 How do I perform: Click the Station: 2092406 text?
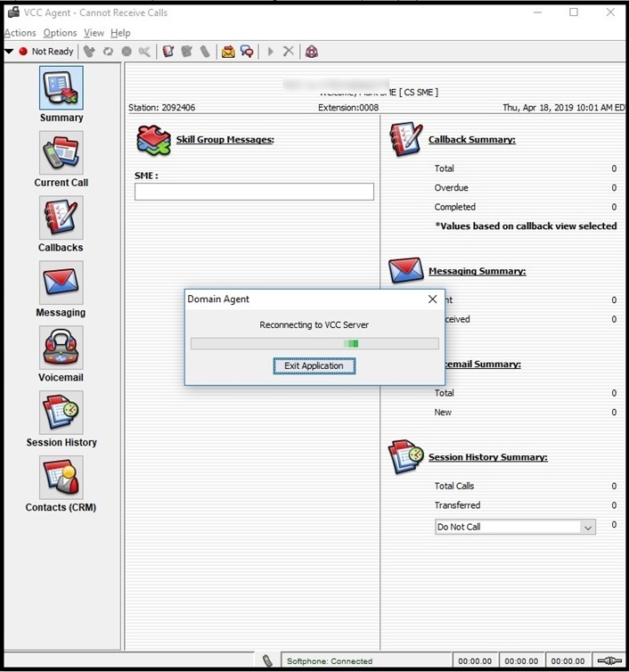[x=161, y=108]
